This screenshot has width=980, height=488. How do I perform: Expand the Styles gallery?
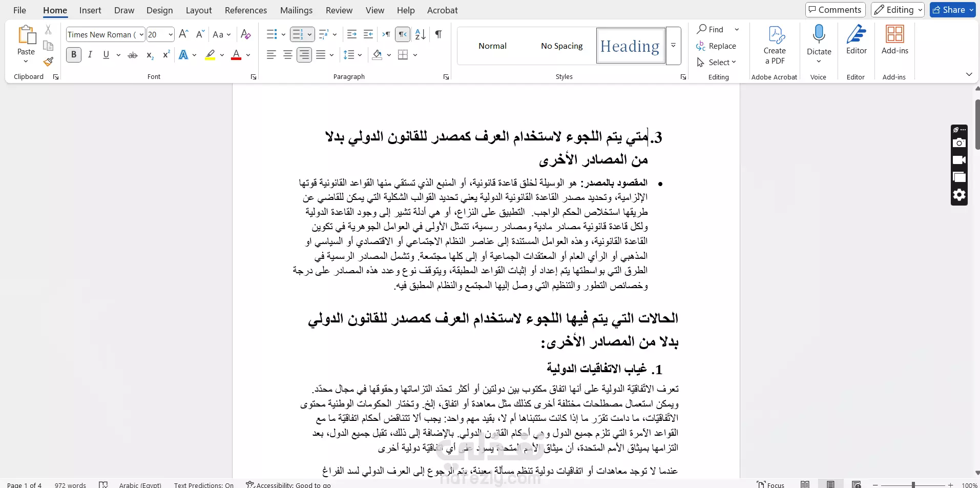point(674,46)
